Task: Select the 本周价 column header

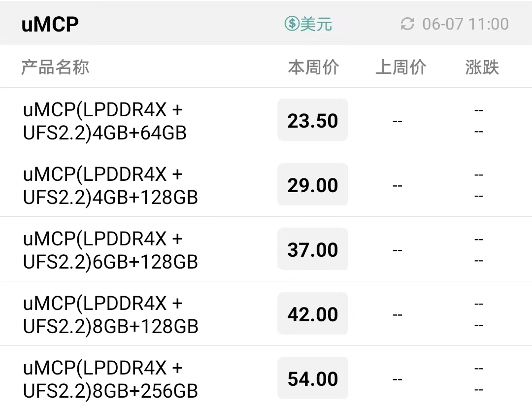Action: tap(313, 67)
